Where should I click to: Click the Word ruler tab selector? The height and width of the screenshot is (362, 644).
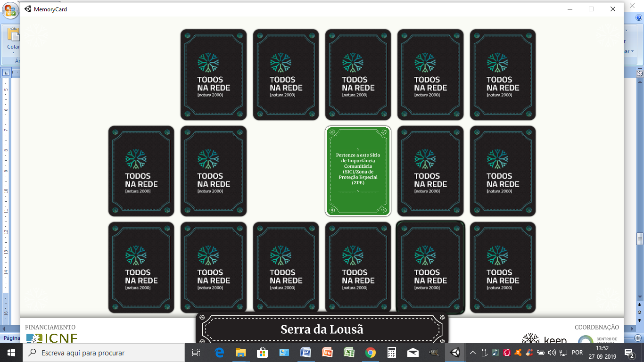click(6, 73)
